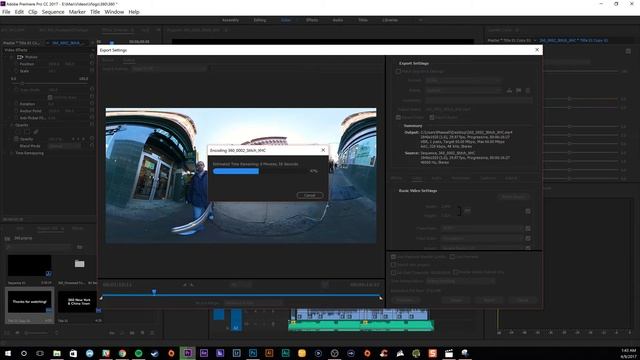Open the Format dropdown in Export Settings
The width and height of the screenshot is (640, 360).
tap(463, 80)
